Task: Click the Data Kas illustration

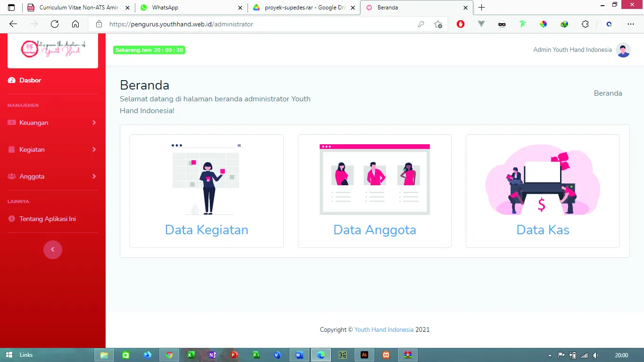Action: (x=543, y=180)
